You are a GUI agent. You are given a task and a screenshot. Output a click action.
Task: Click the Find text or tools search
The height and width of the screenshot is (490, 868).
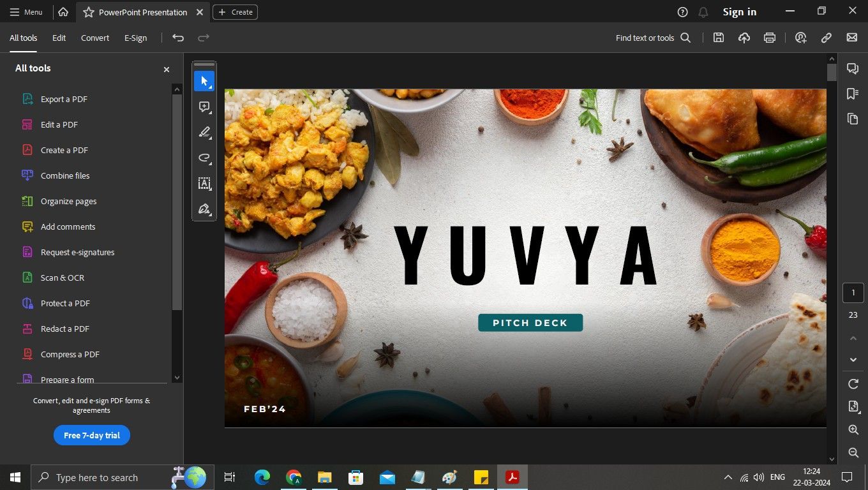pos(653,38)
